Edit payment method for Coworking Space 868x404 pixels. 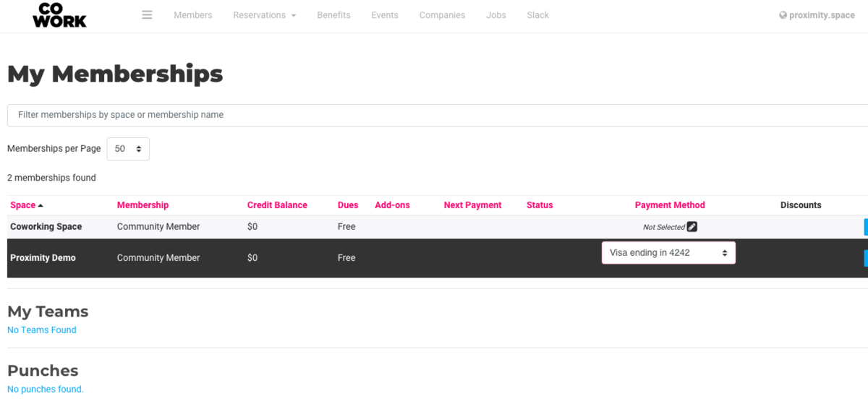click(x=692, y=227)
